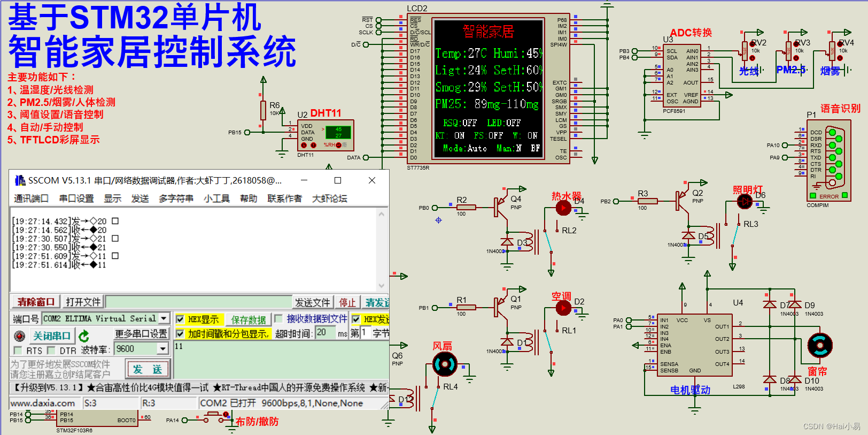Open the 多字符串 menu
This screenshot has height=435, width=868.
click(176, 199)
